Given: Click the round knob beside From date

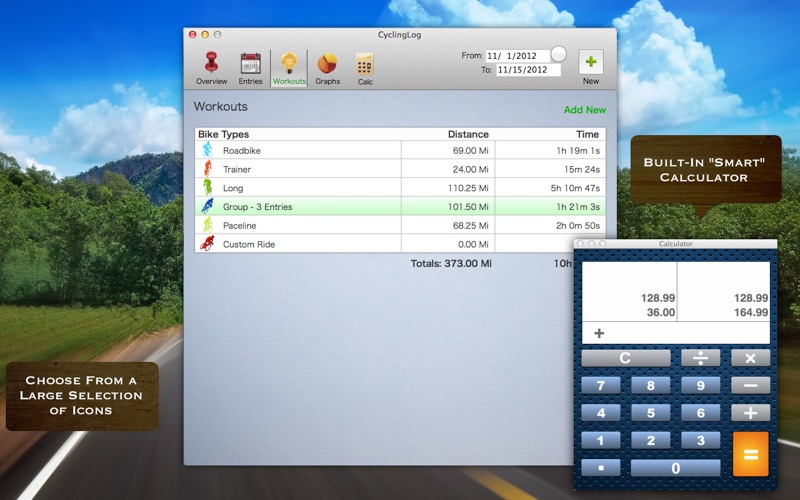Looking at the screenshot, I should [x=559, y=54].
